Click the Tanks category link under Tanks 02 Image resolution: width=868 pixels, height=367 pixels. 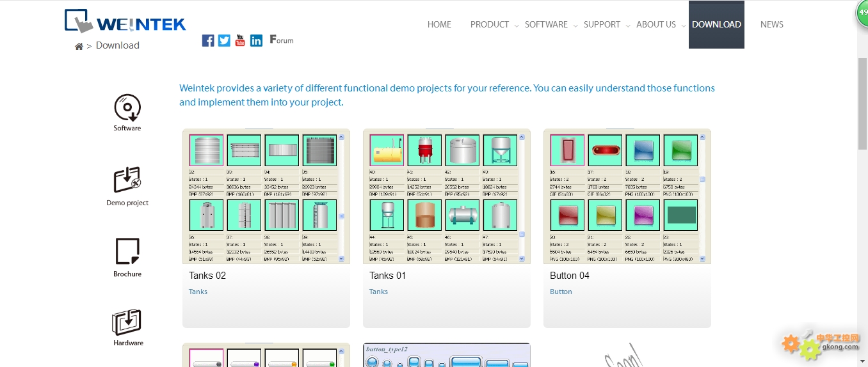point(198,292)
